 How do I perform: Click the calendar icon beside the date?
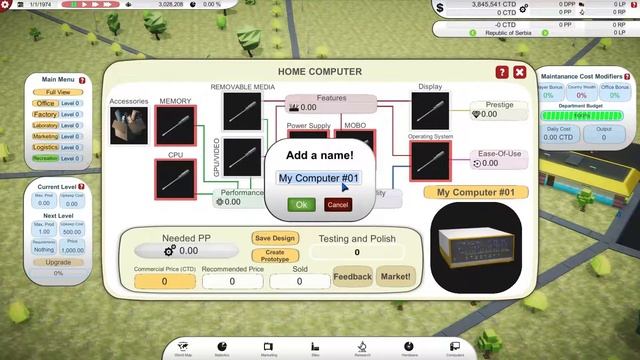coord(21,4)
